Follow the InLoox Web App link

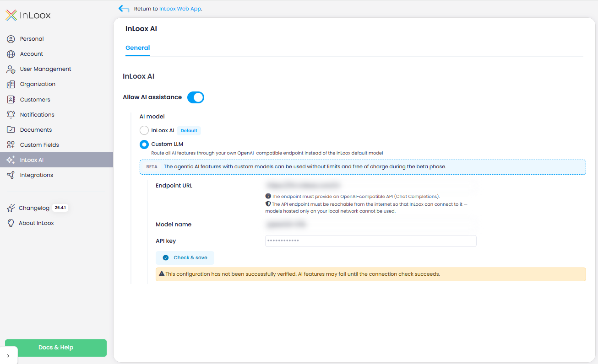click(180, 9)
